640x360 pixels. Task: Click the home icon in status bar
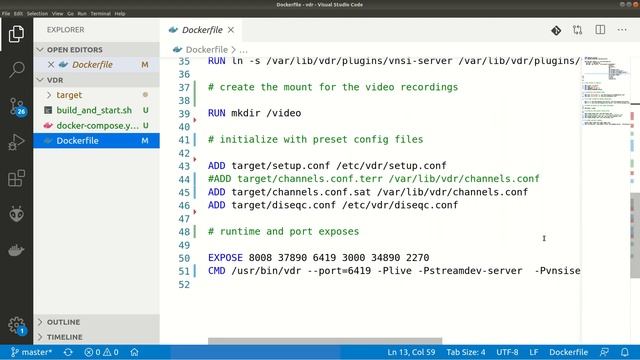coord(134,352)
